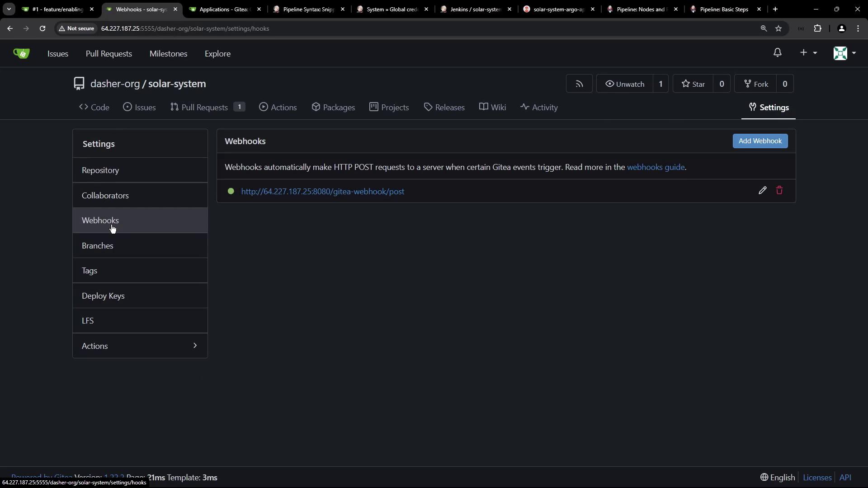Image resolution: width=868 pixels, height=488 pixels.
Task: Click the Add Webhook button
Action: (x=759, y=141)
